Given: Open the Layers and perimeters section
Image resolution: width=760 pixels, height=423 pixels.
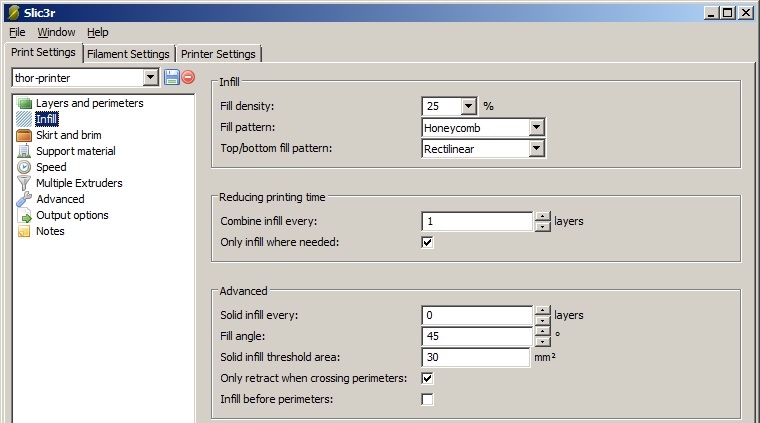Looking at the screenshot, I should click(90, 103).
